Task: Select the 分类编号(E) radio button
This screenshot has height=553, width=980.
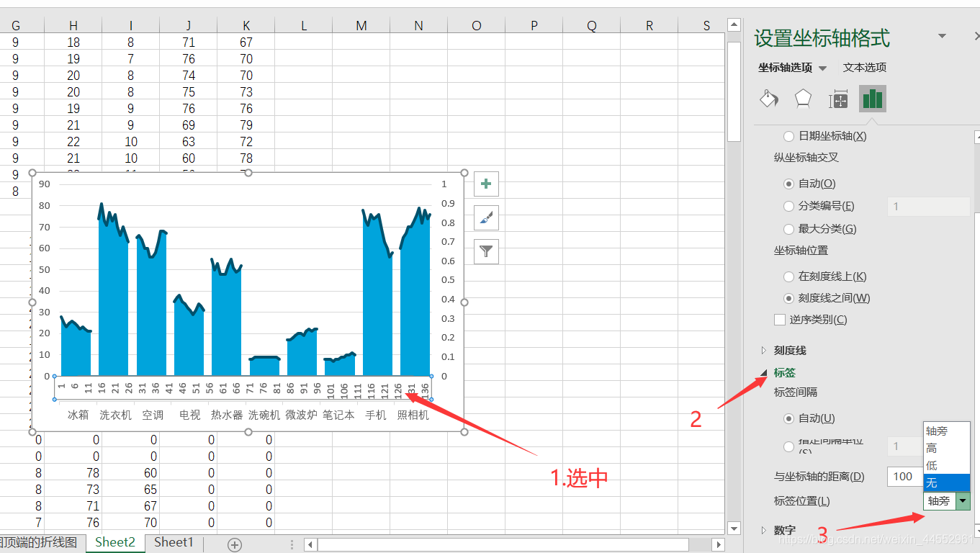Action: 789,206
